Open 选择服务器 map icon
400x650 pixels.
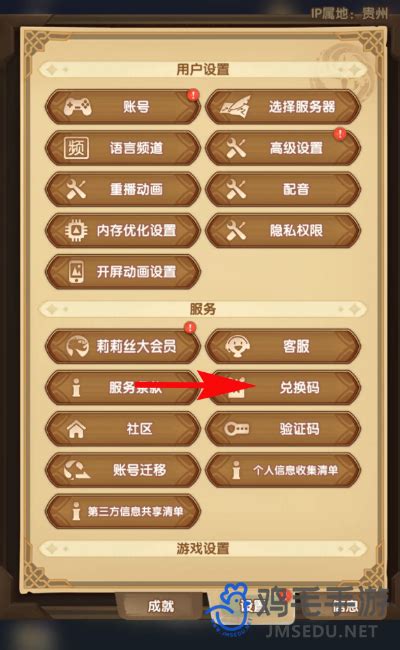[235, 107]
